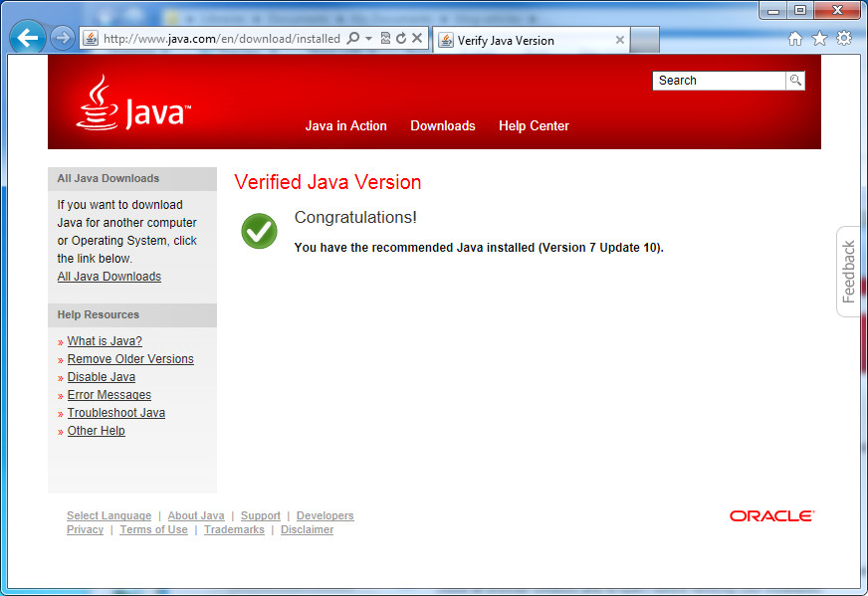Open Favorites with the star icon
868x596 pixels.
click(x=818, y=38)
